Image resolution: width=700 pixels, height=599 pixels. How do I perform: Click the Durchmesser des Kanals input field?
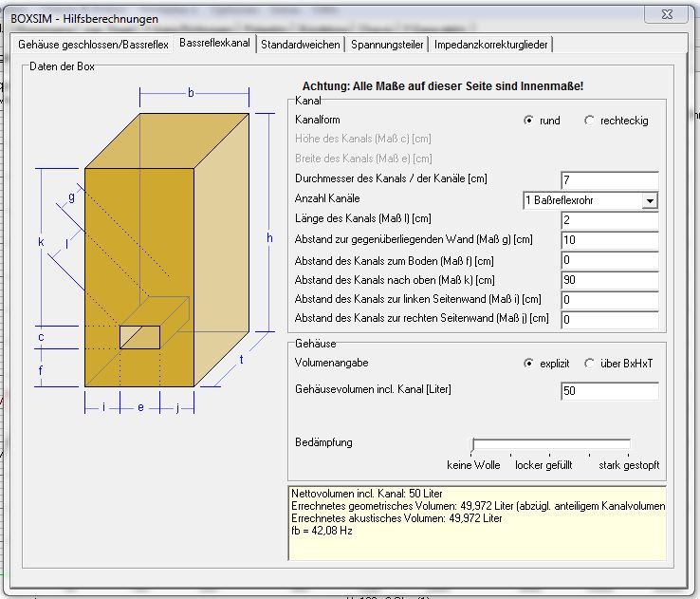[x=609, y=180]
